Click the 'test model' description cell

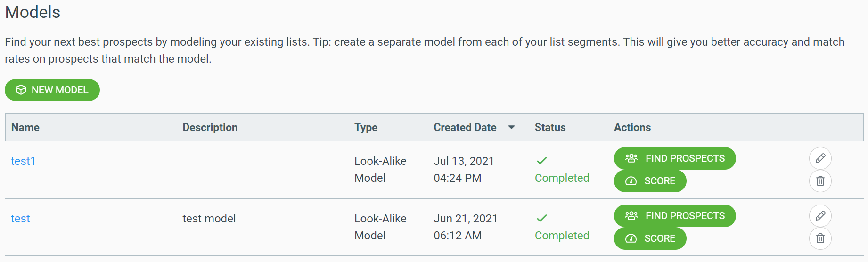coord(209,219)
